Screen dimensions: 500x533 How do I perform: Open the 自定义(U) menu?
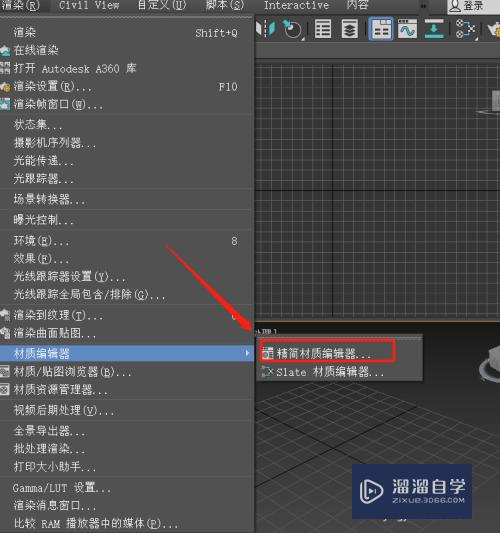[x=162, y=5]
